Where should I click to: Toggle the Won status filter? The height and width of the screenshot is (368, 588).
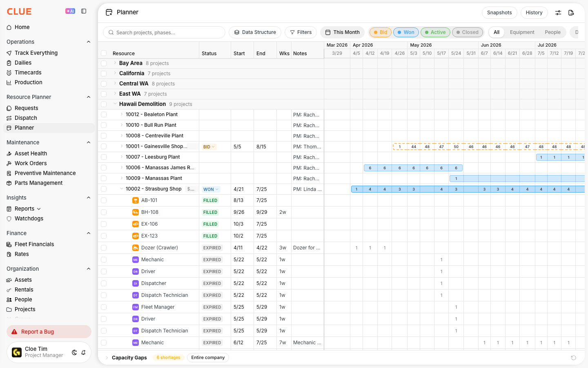406,32
